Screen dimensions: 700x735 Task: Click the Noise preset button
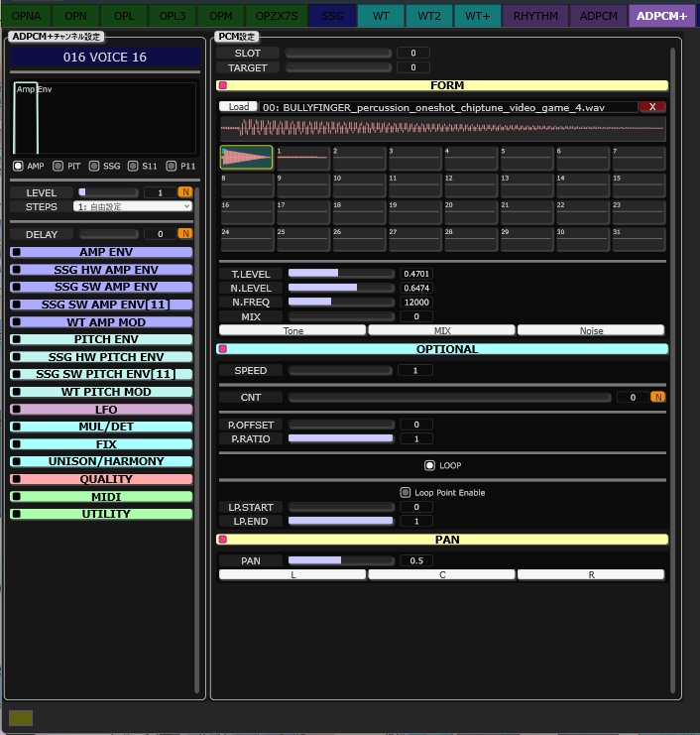tap(591, 330)
